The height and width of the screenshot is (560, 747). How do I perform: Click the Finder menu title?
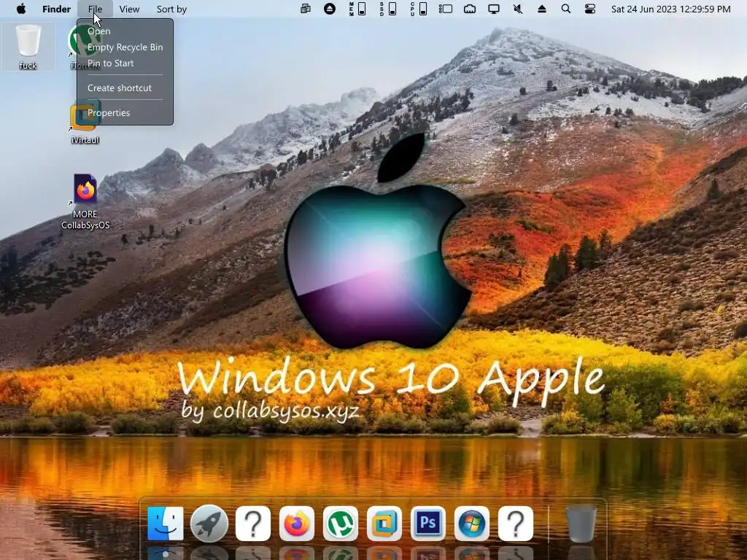coord(56,9)
